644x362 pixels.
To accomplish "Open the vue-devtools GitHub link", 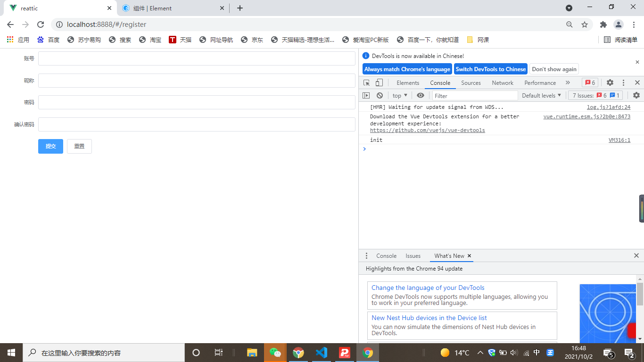I will pyautogui.click(x=427, y=130).
